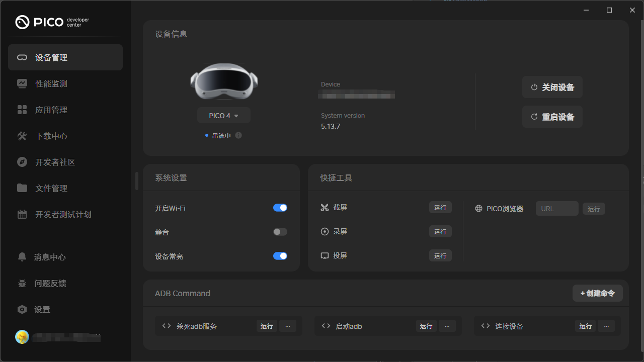644x362 pixels.
Task: Switch to 应用管理 section
Action: tap(65, 110)
